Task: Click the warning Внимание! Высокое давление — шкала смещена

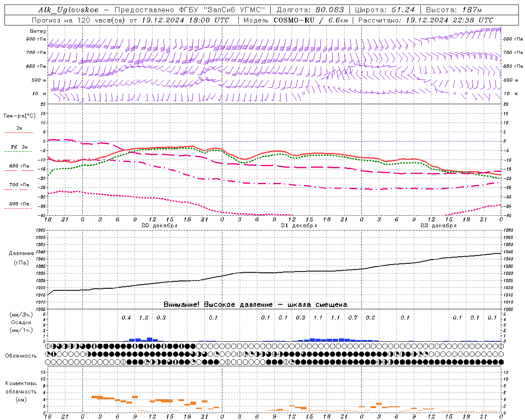Action: pos(256,305)
